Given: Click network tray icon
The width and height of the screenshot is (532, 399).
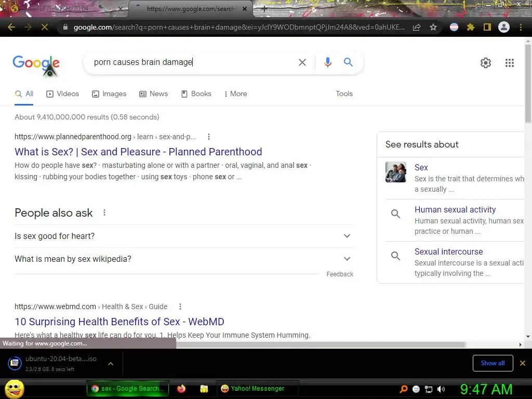Looking at the screenshot, I should click(429, 389).
